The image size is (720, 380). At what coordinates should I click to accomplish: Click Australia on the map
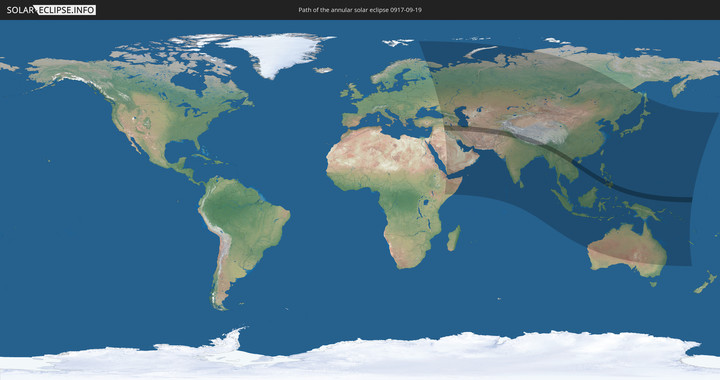(x=627, y=250)
